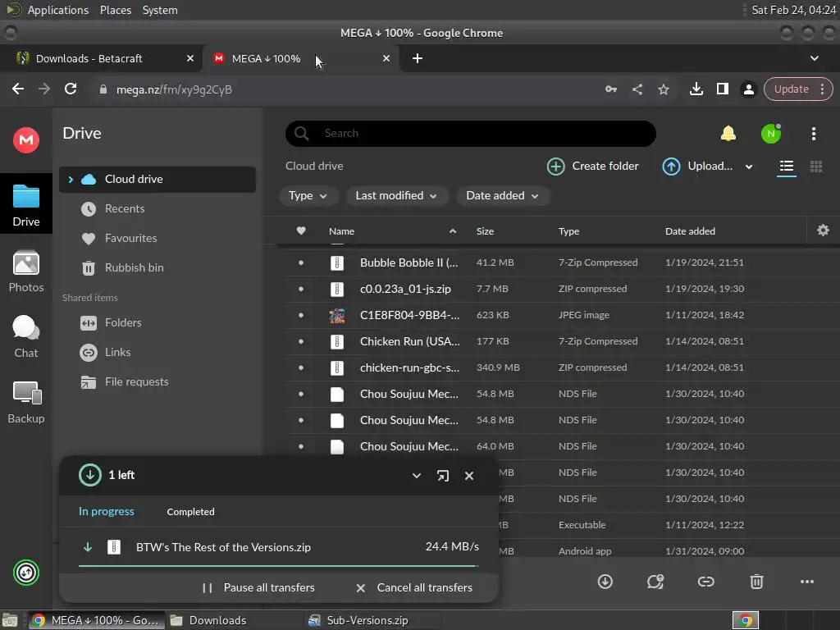This screenshot has height=630, width=840.
Task: Pop out the transfers panel
Action: [x=442, y=476]
